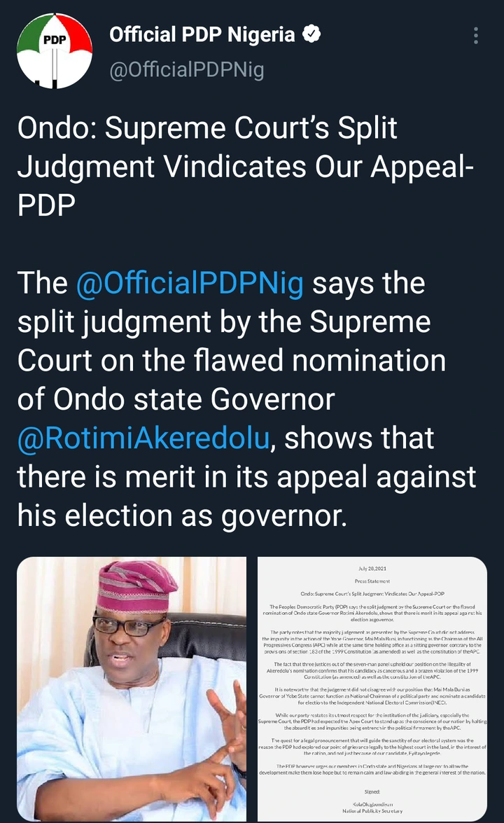Click the "Press Statement" heading in the document
Image resolution: width=504 pixels, height=823 pixels.
(371, 581)
